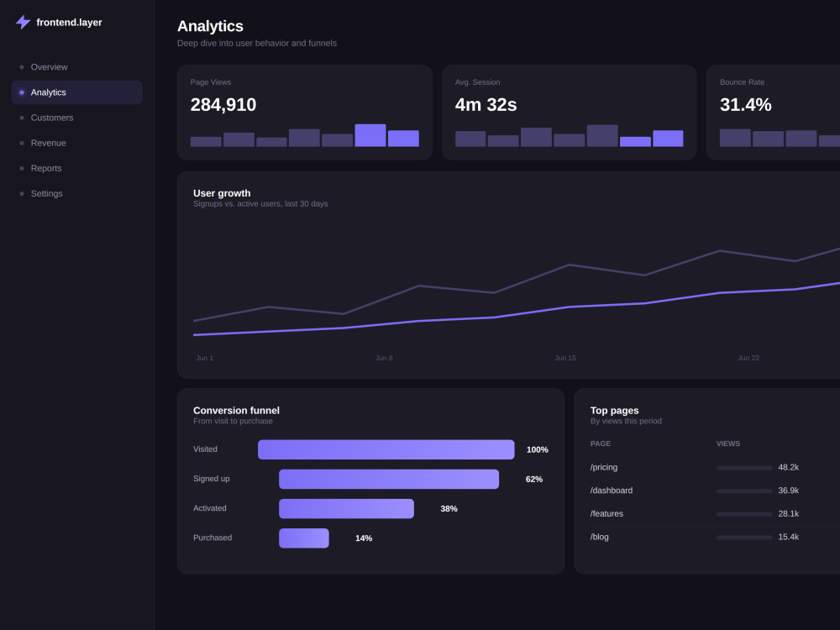Click the Signed up funnel bar
Screen dimensions: 840x630
(389, 479)
